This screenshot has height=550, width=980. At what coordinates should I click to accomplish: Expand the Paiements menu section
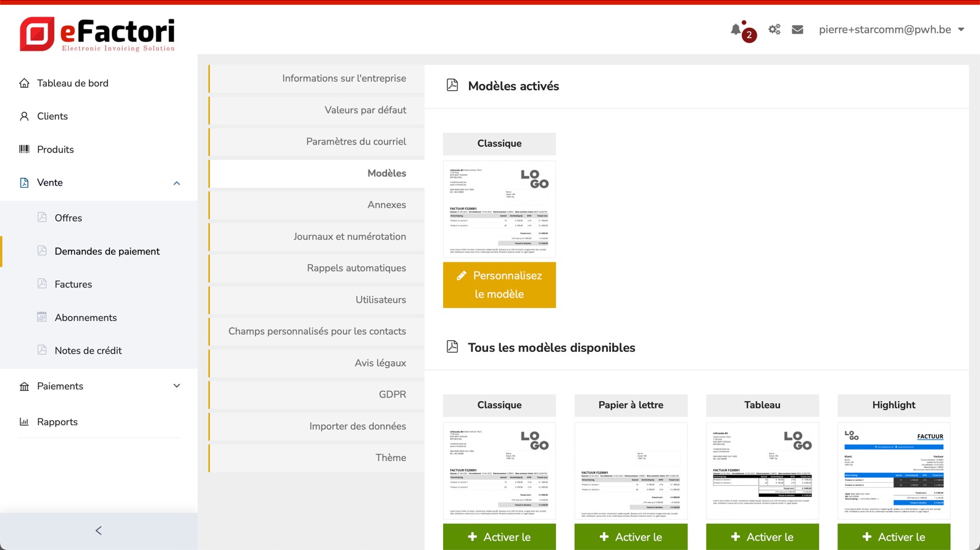point(176,386)
